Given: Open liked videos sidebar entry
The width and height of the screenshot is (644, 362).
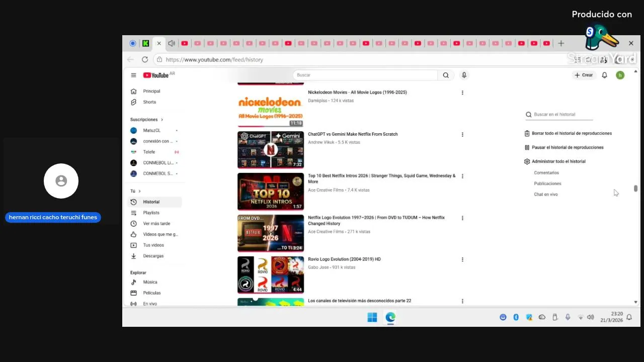Looking at the screenshot, I should [x=154, y=234].
